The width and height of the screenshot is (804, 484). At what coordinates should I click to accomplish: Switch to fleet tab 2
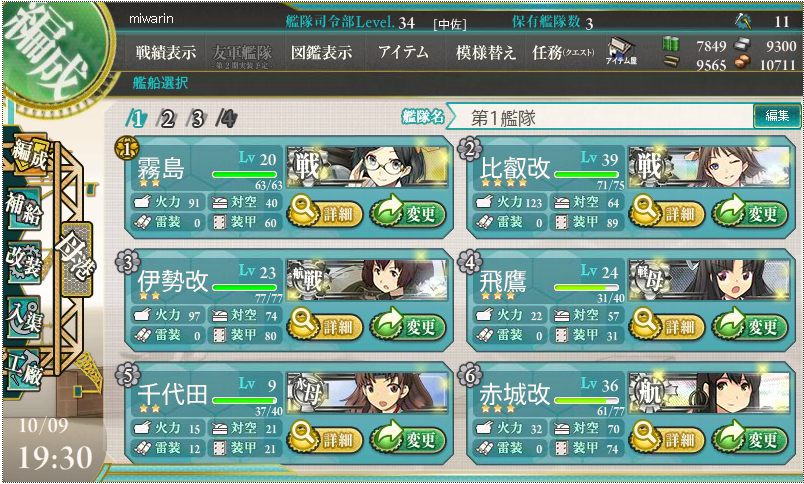tap(166, 119)
